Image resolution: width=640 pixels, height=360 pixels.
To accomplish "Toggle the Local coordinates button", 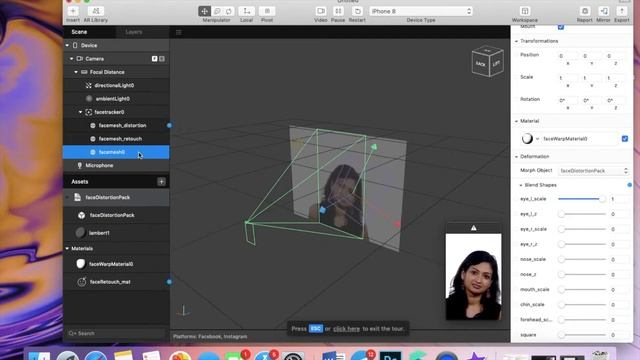I will coord(247,11).
